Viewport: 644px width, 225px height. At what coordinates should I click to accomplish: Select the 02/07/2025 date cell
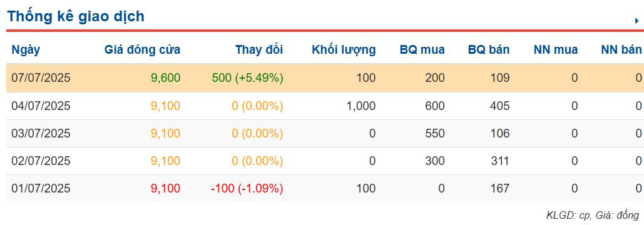pyautogui.click(x=41, y=161)
